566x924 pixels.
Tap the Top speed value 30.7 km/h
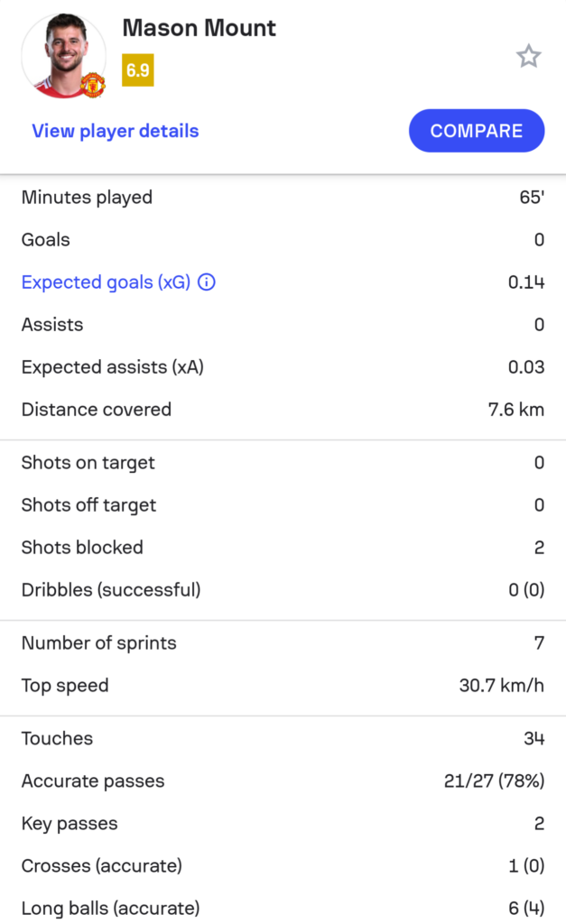click(501, 686)
